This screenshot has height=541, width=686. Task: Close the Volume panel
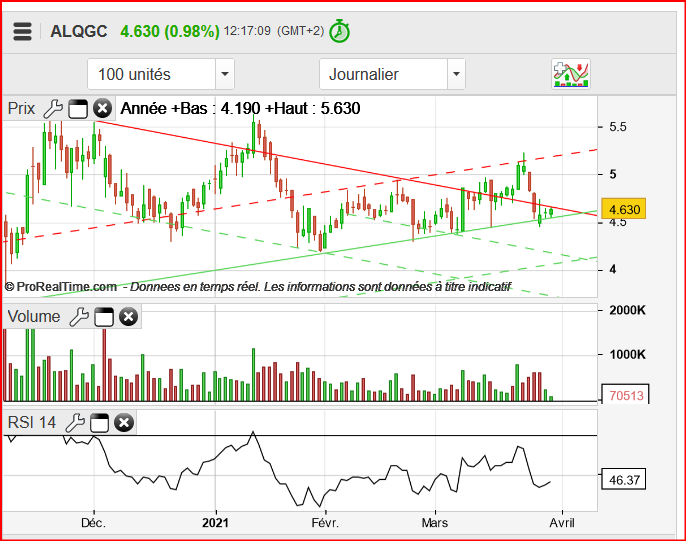(x=129, y=317)
